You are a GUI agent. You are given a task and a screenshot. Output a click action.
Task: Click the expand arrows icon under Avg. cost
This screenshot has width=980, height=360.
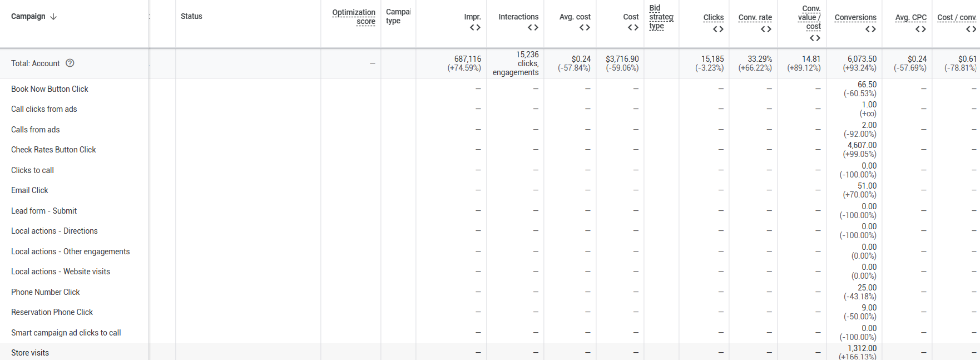point(585,27)
